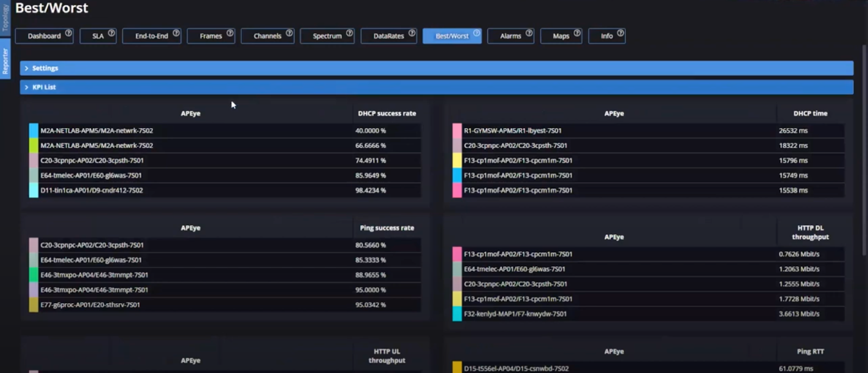Open help icon next to End-to-End
868x373 pixels.
click(176, 33)
